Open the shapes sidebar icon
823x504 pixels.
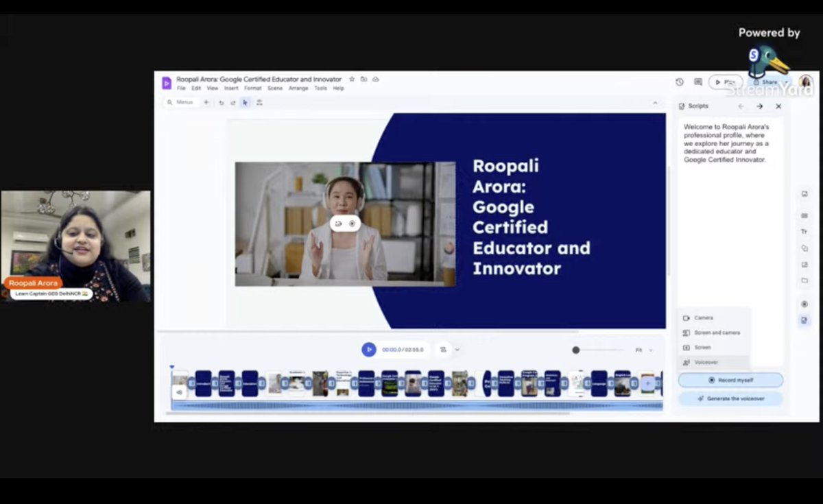pyautogui.click(x=804, y=248)
